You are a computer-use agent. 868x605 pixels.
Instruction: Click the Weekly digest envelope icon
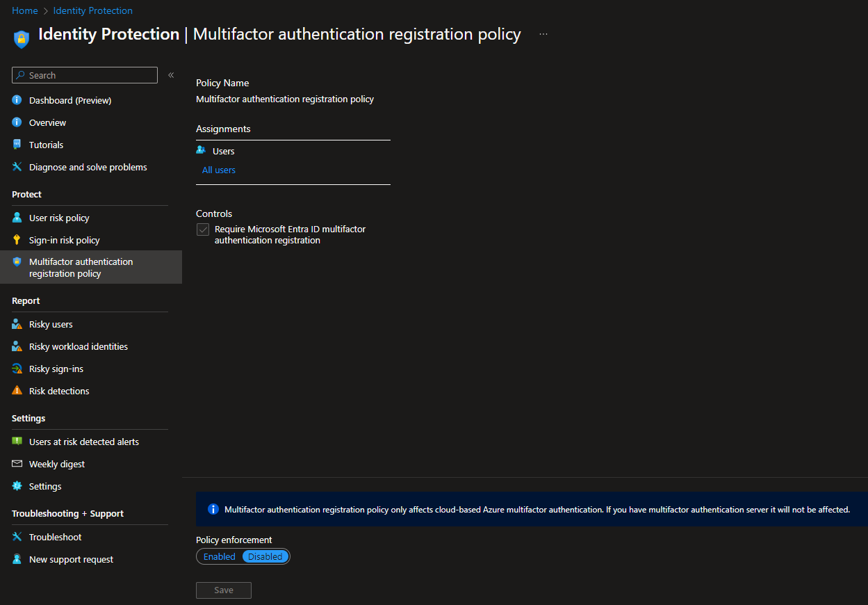click(x=17, y=464)
